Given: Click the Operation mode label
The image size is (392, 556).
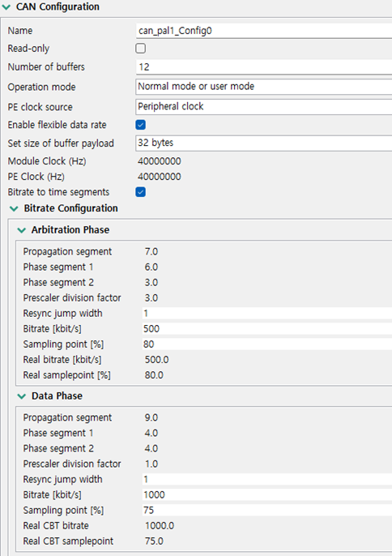Looking at the screenshot, I should [41, 88].
